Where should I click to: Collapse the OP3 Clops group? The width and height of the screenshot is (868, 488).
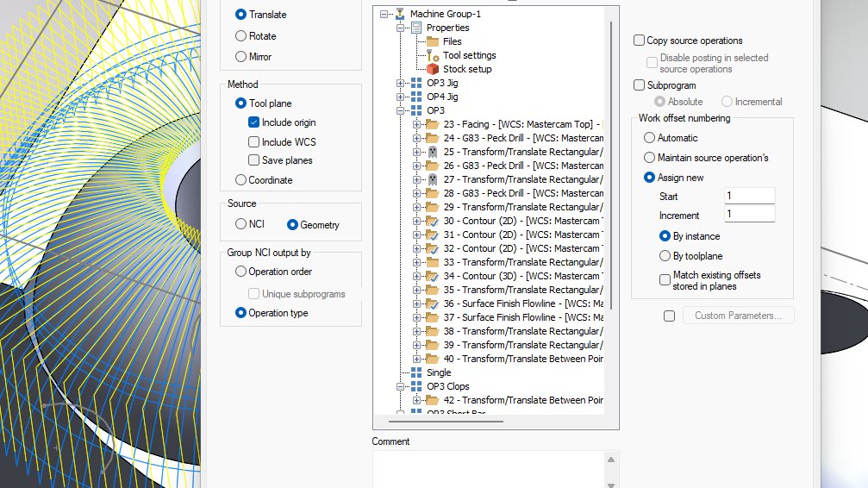coord(400,386)
